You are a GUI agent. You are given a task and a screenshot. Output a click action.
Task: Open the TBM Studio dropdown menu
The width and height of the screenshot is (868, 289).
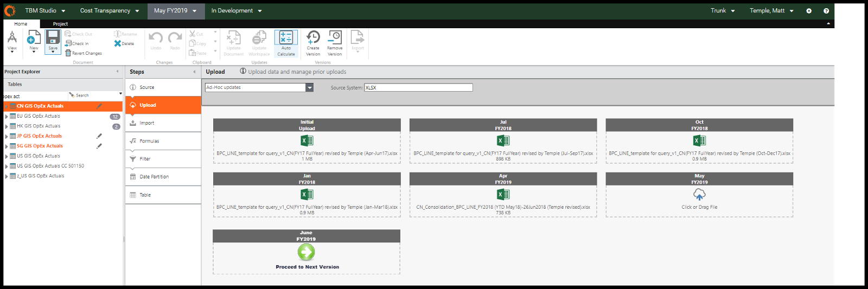45,10
